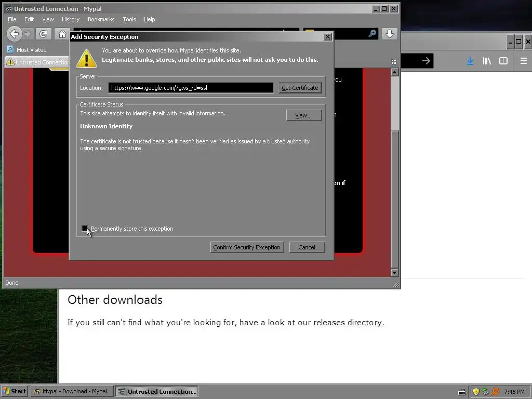Open the View menu
Viewport: 532px width, 399px height.
click(x=48, y=19)
